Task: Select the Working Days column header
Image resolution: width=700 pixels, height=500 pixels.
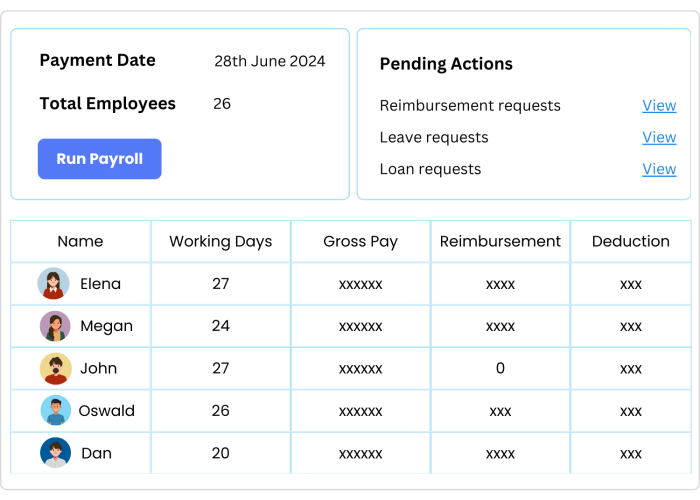Action: point(221,242)
